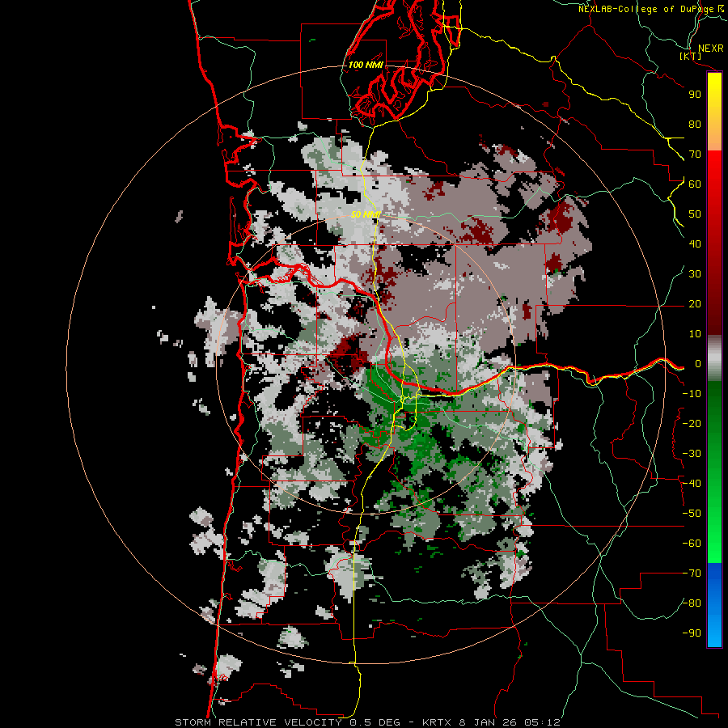Click the -90 value on velocity scale
This screenshot has width=728, height=728.
click(692, 633)
